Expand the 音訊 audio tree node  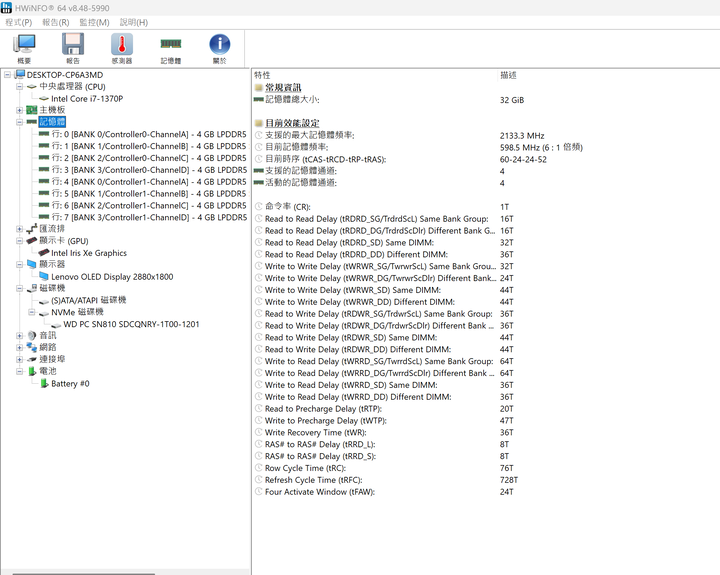(x=19, y=336)
